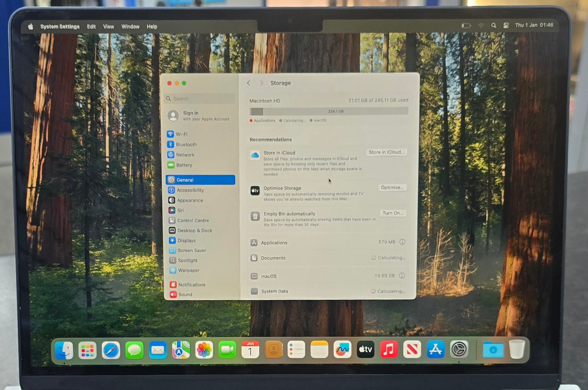Viewport: 588px width, 390px height.
Task: Launch Safari from the Dock
Action: pos(111,350)
